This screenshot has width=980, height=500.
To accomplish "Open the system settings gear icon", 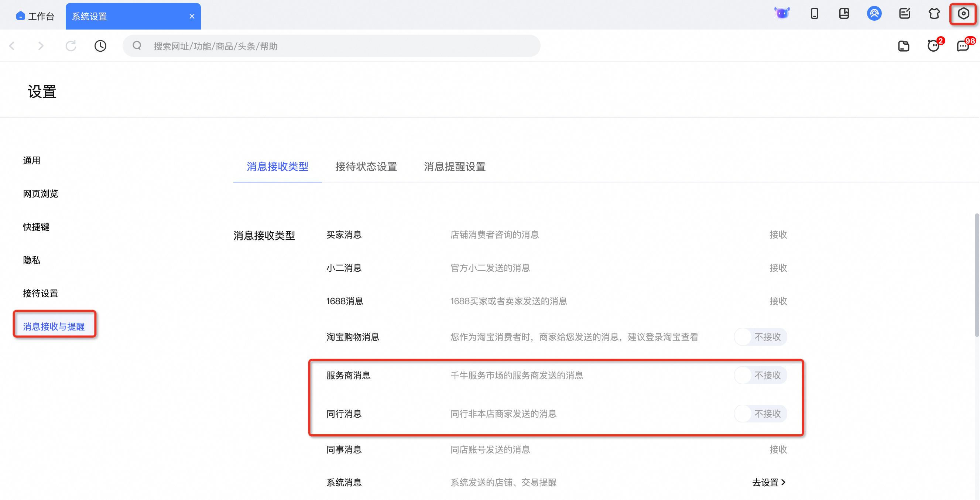I will pos(963,14).
